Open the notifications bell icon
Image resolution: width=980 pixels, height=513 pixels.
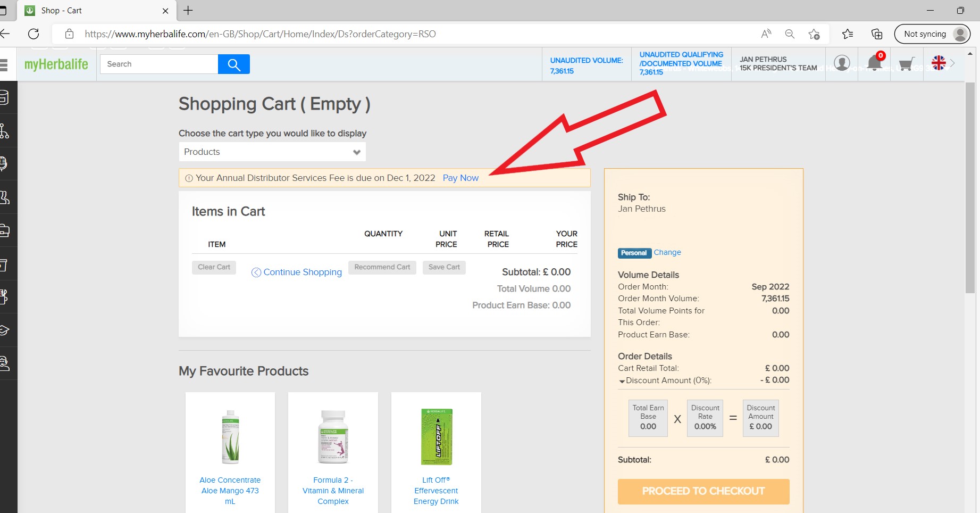(874, 63)
